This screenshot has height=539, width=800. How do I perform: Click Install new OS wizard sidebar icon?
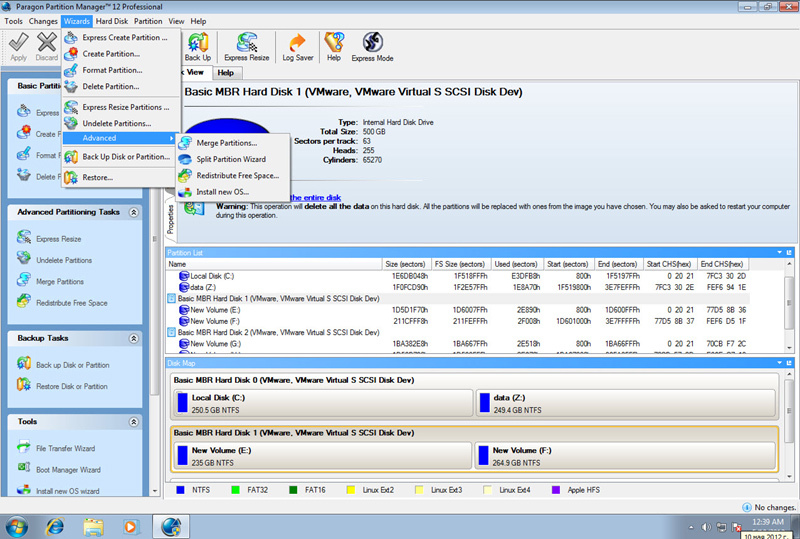23,490
